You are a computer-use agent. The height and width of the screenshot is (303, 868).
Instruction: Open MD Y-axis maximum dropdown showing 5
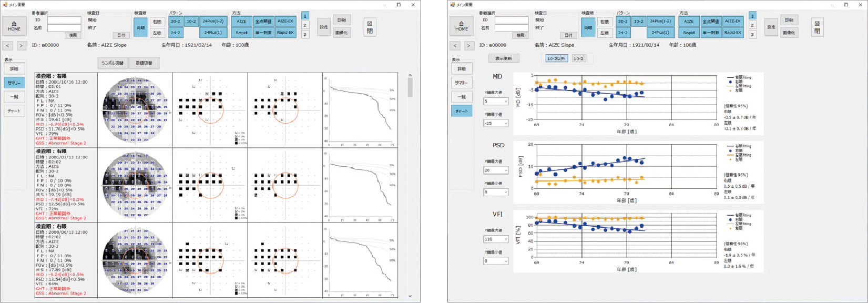[496, 102]
